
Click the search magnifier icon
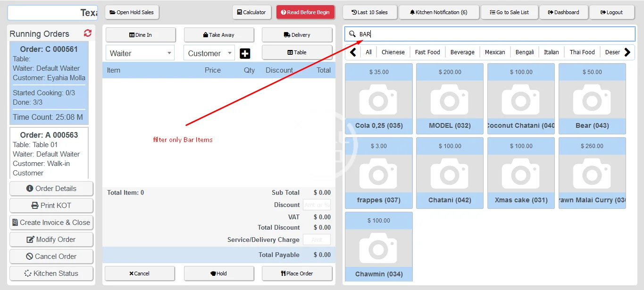pos(352,34)
